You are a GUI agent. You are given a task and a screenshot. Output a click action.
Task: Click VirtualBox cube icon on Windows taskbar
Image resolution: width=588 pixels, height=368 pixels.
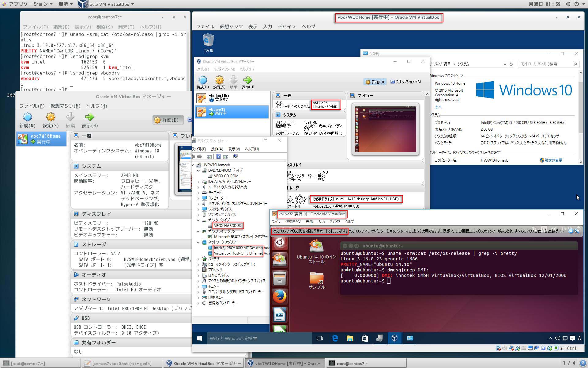click(x=394, y=338)
